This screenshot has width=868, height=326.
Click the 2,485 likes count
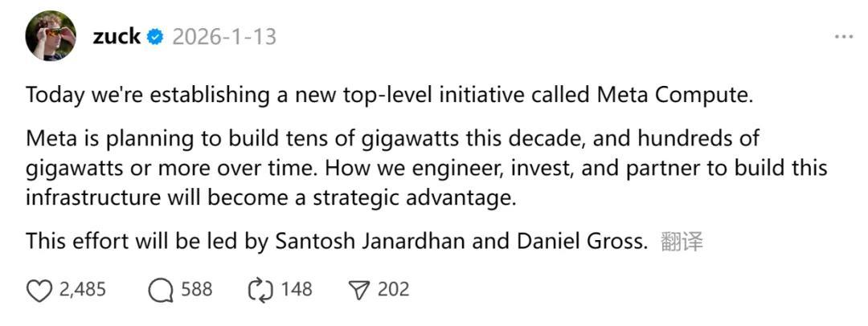[82, 290]
